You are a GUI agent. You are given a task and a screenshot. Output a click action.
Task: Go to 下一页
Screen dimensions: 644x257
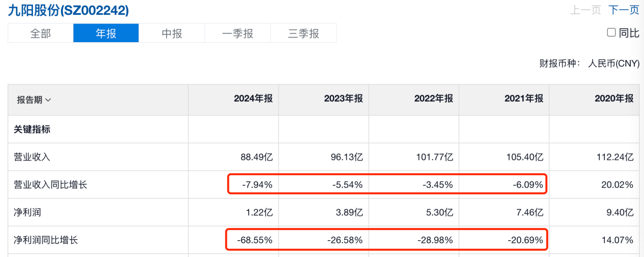[624, 10]
